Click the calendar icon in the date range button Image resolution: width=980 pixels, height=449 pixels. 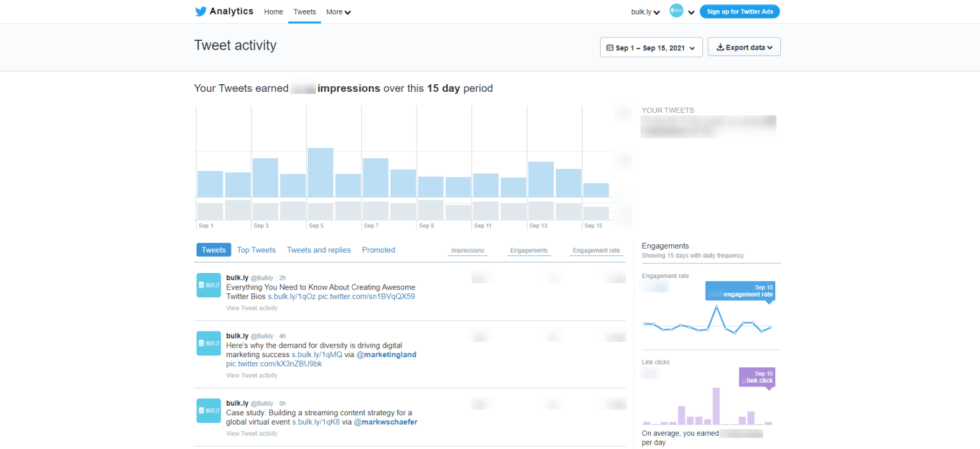click(610, 47)
